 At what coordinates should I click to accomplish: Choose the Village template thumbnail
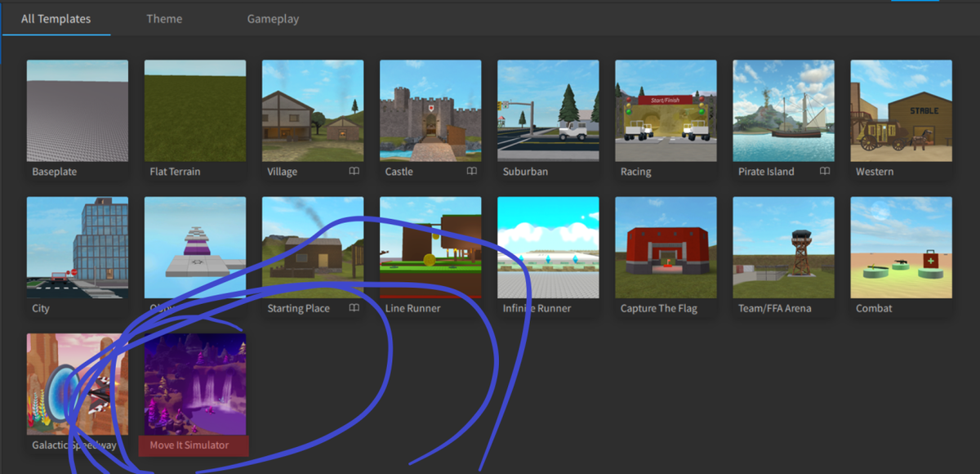click(x=313, y=110)
